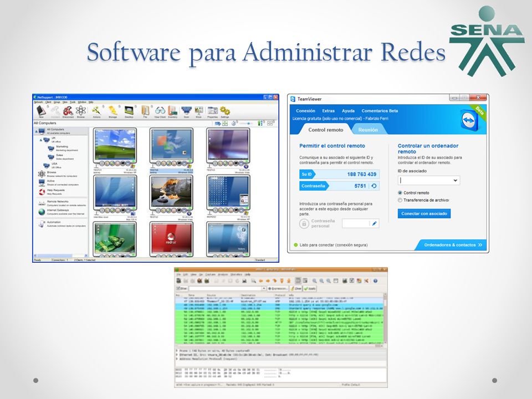Click the Wireshark filter text field
The width and height of the screenshot is (532, 399).
pos(224,288)
